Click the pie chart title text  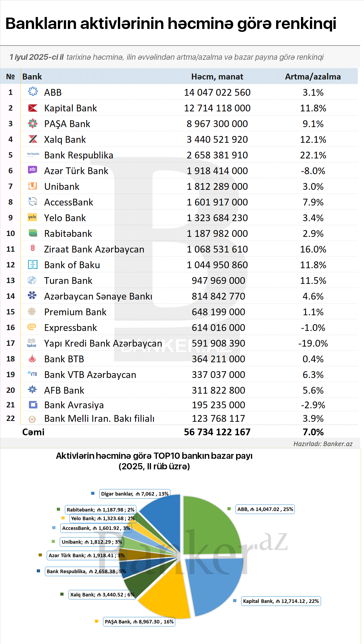coord(154,461)
